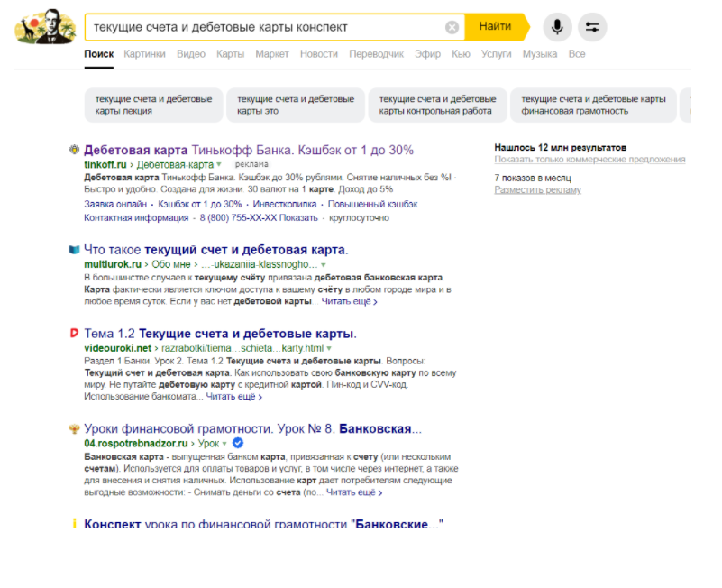Switch to the Карты tab
The width and height of the screenshot is (722, 588).
point(230,54)
